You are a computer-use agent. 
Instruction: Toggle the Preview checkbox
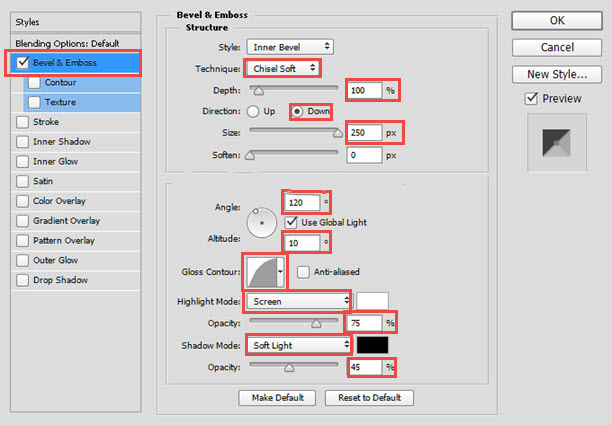(x=531, y=98)
